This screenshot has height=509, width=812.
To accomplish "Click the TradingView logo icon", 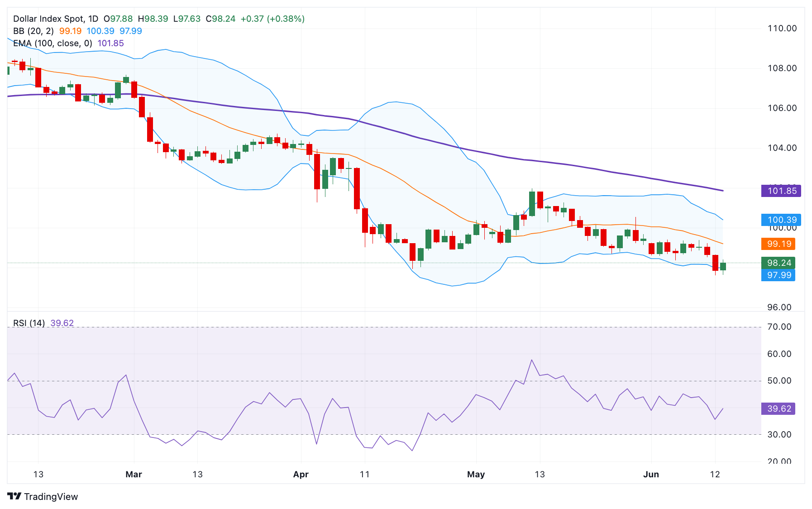I will 14,496.
